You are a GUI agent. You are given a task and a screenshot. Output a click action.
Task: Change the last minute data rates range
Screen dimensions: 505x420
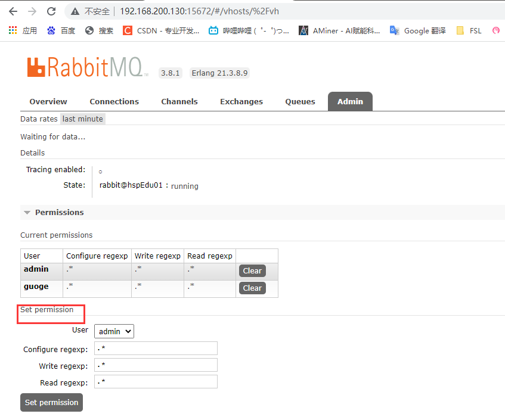pos(83,119)
